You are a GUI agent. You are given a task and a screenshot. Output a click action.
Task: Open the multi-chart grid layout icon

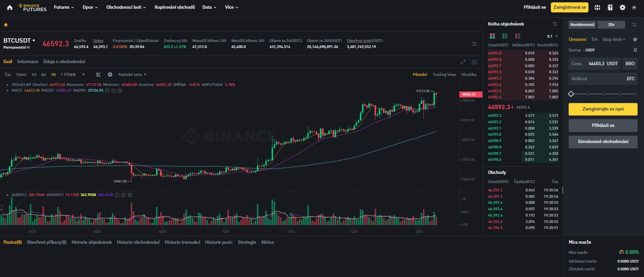474,62
